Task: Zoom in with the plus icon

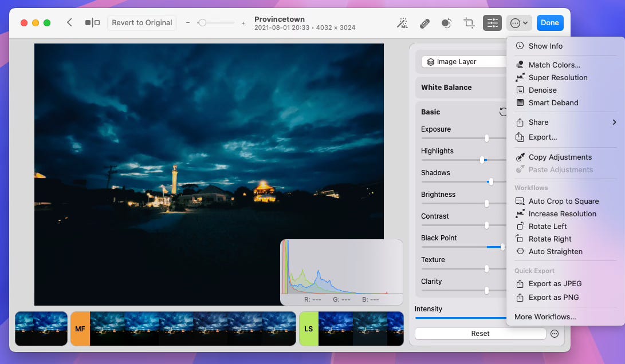Action: pyautogui.click(x=243, y=23)
